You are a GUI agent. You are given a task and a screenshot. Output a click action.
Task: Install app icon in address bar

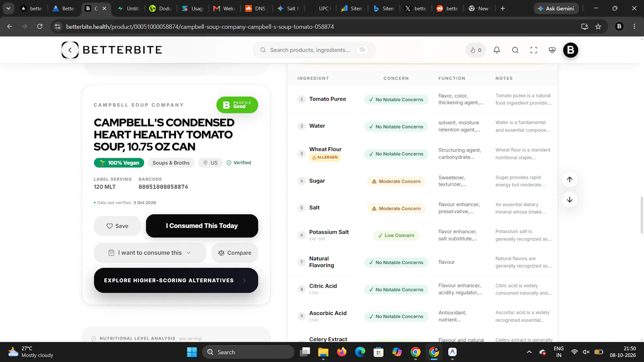coord(584,27)
